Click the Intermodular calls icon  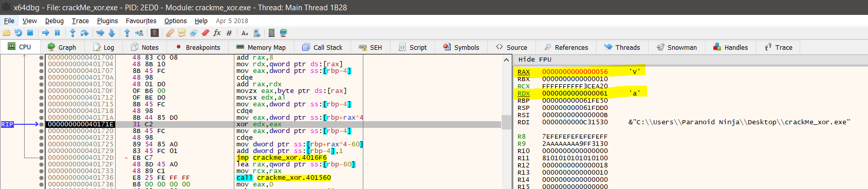pyautogui.click(x=257, y=33)
